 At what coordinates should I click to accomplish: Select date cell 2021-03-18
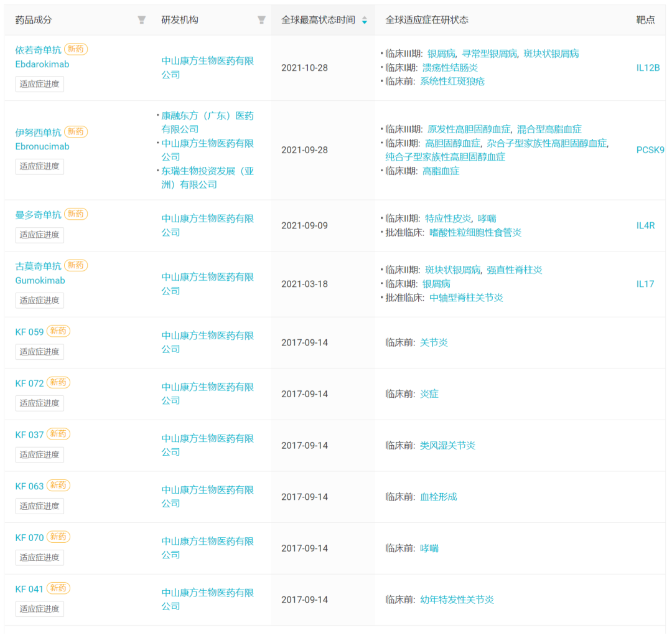[304, 284]
